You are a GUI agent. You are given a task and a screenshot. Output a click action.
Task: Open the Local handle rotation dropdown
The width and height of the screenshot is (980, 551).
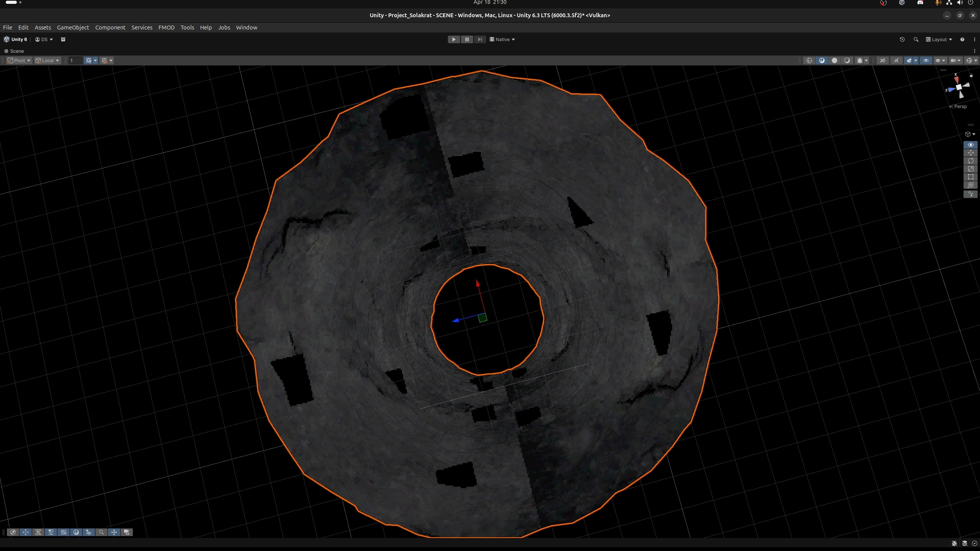(x=47, y=60)
